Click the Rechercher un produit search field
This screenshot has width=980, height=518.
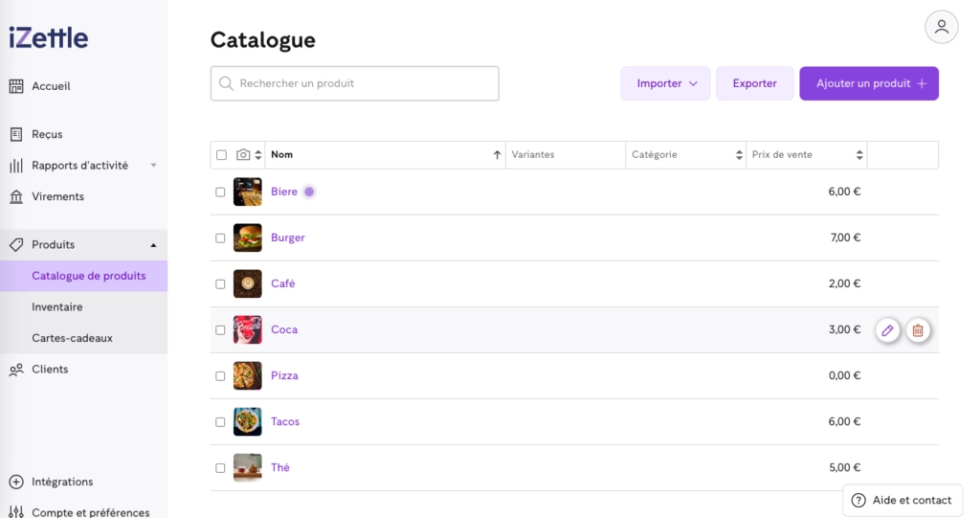point(354,83)
